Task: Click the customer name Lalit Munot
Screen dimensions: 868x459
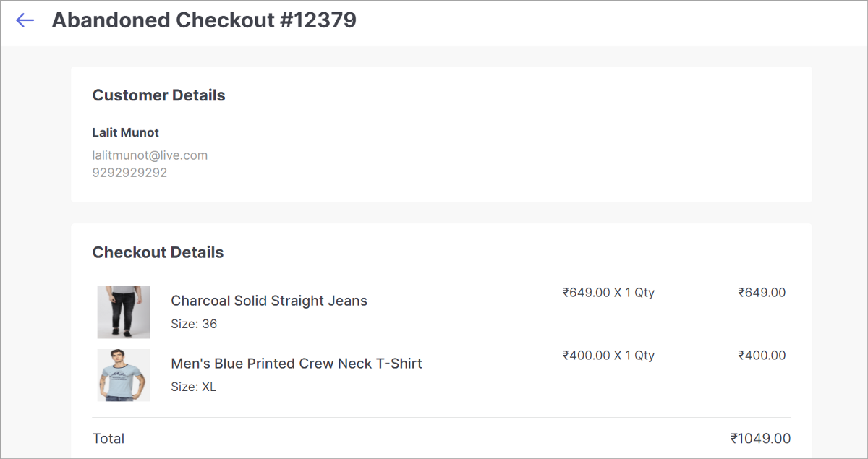Action: 126,132
